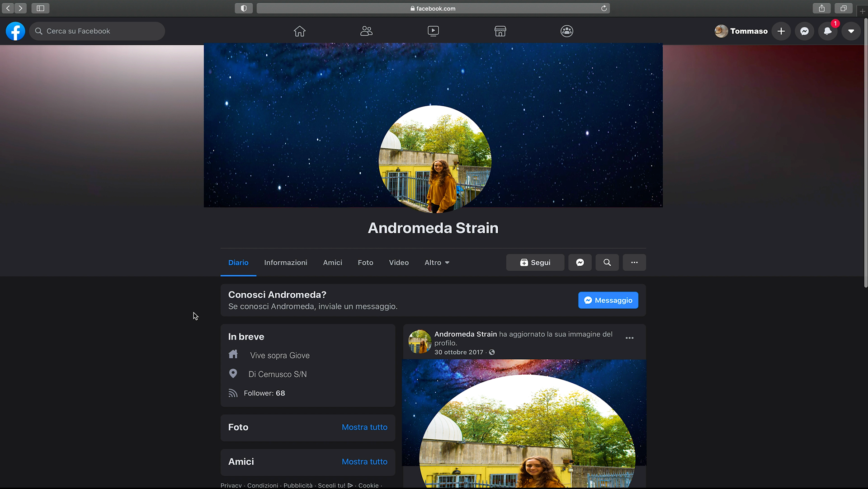Open the Groups icon in top navigation
The height and width of the screenshot is (489, 868).
click(567, 31)
